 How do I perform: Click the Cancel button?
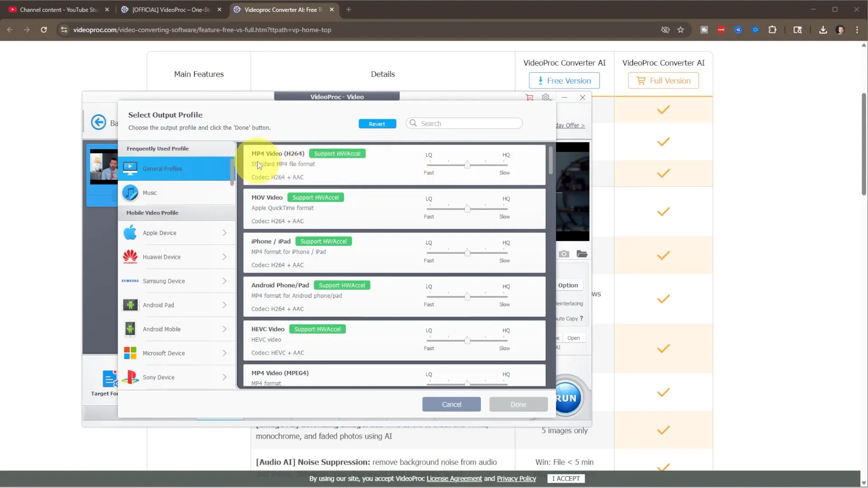[451, 404]
